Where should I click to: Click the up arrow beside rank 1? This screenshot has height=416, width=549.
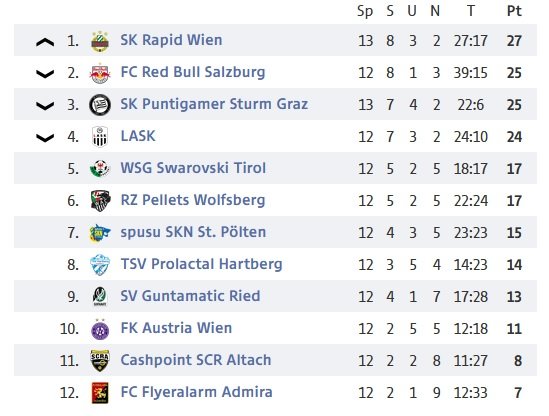45,42
